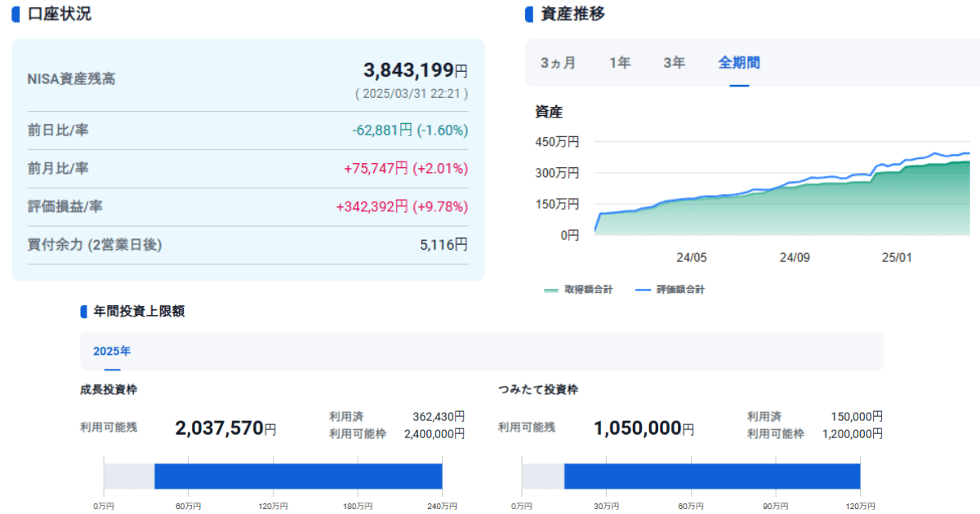Click the 評価損益/率 value +342,392円 (+9.78%)
This screenshot has width=980, height=514.
(402, 207)
